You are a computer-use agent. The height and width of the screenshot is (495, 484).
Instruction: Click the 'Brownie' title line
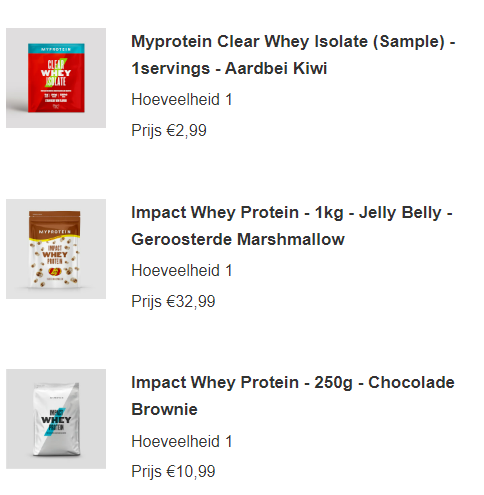[x=164, y=409]
